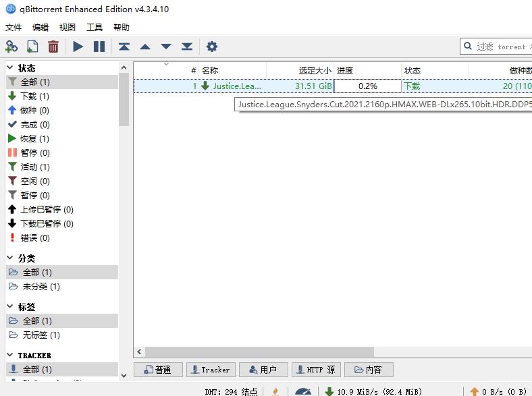Click the flame icon in status bar
Screen dimensions: 532x396
click(275, 391)
